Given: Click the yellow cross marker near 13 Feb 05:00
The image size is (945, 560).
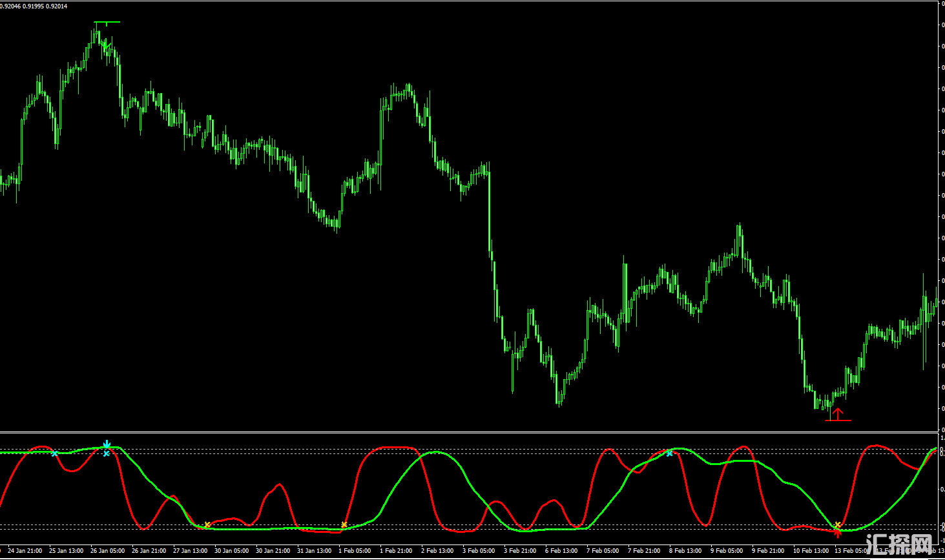Looking at the screenshot, I should click(838, 524).
